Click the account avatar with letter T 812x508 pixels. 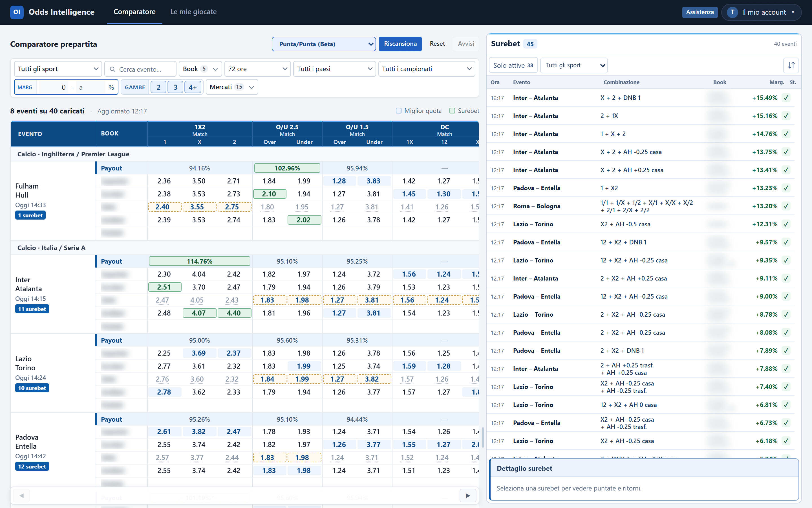click(732, 12)
